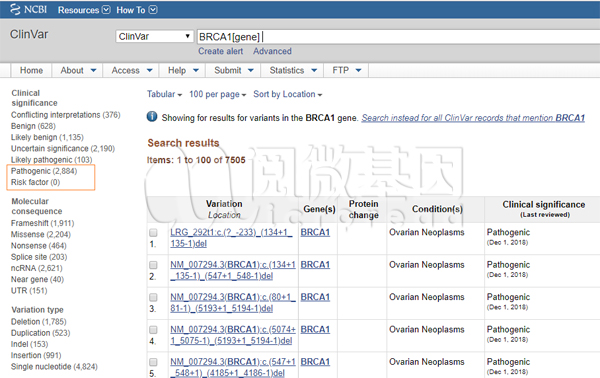This screenshot has height=378, width=600.
Task: Open the FTP menu
Action: click(347, 70)
